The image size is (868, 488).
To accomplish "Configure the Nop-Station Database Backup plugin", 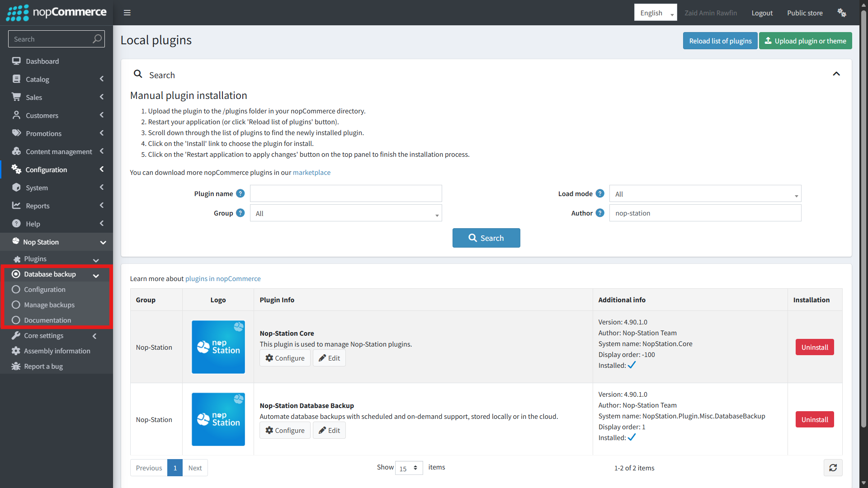I will pos(285,430).
